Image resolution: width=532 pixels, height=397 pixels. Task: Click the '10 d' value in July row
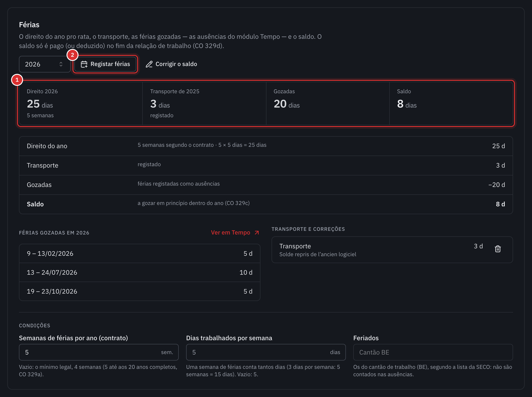246,273
